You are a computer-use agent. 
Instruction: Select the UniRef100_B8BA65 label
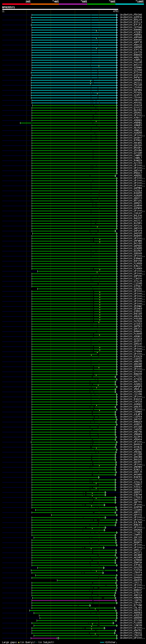click(x=131, y=55)
